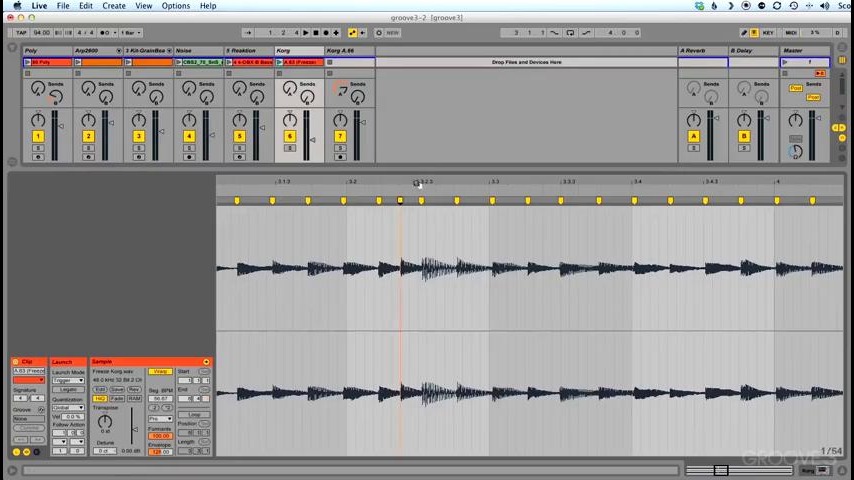854x480 pixels.
Task: Open the MIDI map mode switch
Action: coord(791,32)
